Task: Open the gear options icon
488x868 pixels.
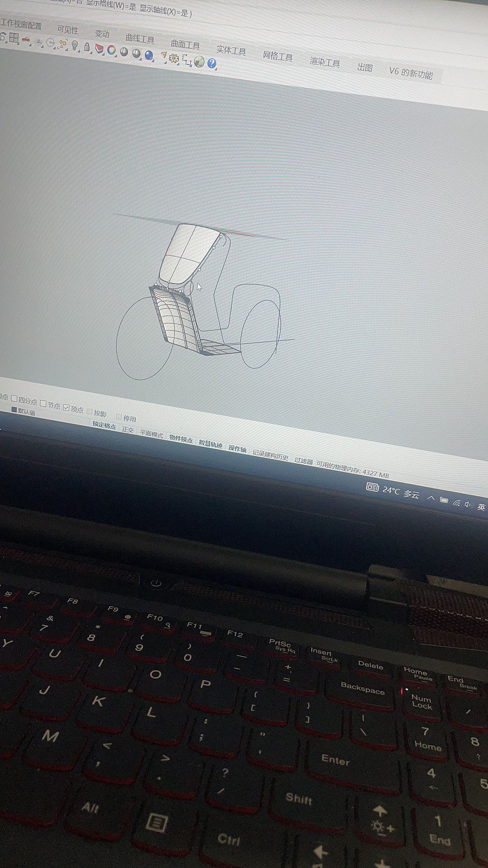Action: (174, 58)
